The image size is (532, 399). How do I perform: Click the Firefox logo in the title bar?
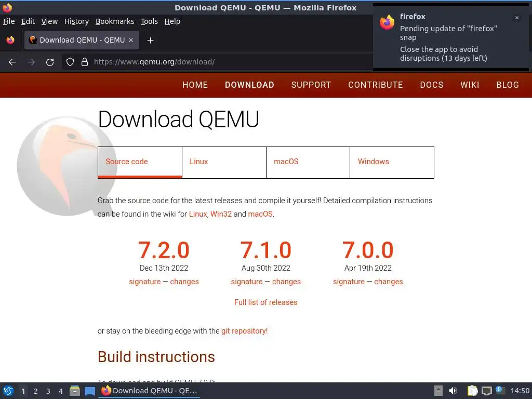pos(7,7)
